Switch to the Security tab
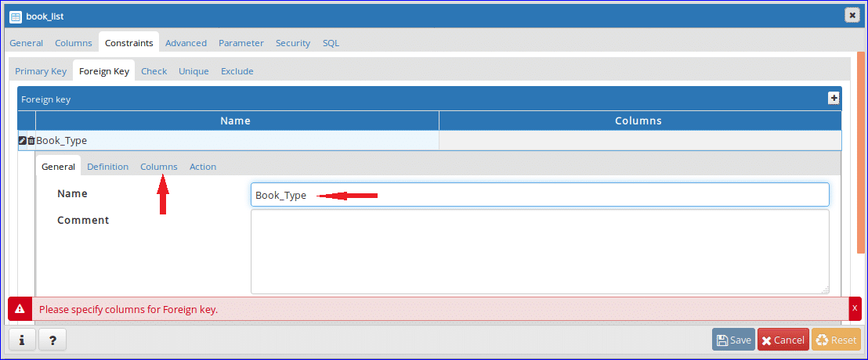Screen dimensions: 868x360 293,42
